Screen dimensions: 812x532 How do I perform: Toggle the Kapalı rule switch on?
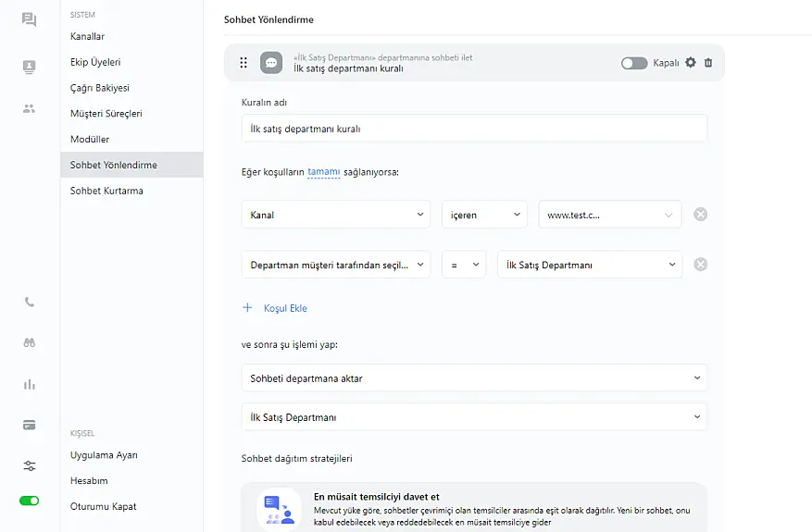(x=634, y=63)
